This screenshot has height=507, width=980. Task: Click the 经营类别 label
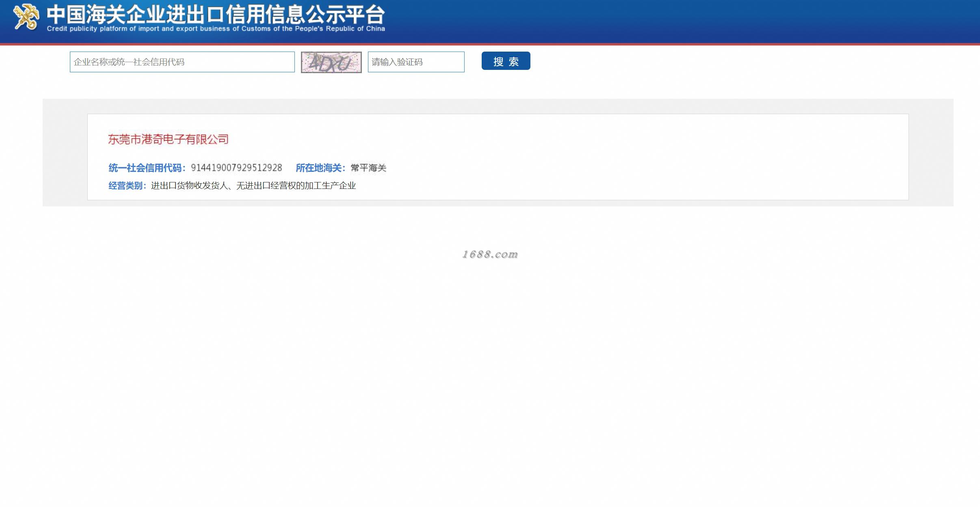(128, 186)
